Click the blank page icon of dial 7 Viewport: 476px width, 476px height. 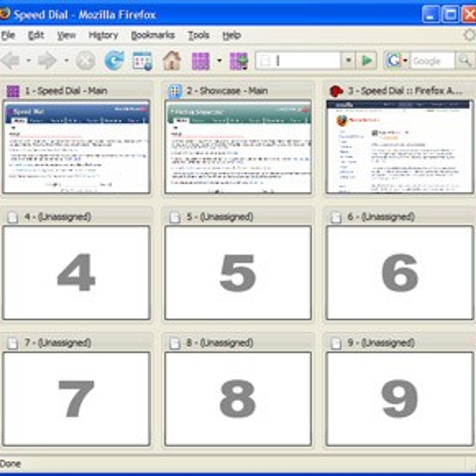[13, 343]
